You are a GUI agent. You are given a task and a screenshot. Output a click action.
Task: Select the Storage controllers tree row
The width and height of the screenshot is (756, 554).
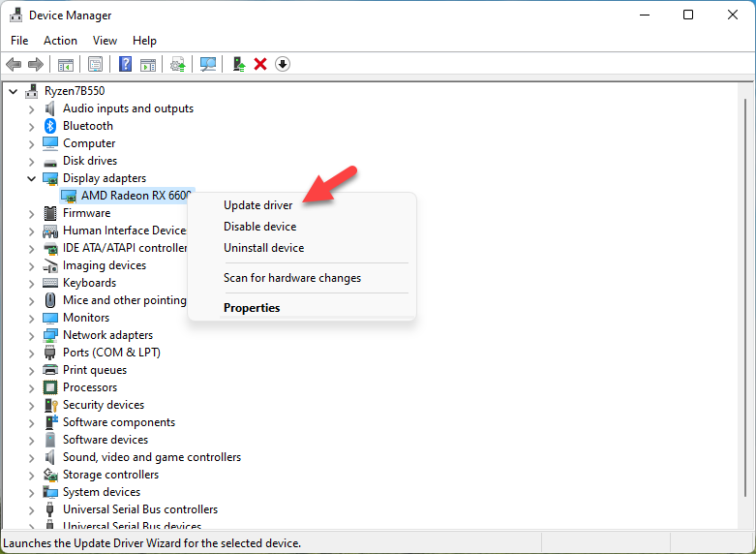pyautogui.click(x=110, y=475)
